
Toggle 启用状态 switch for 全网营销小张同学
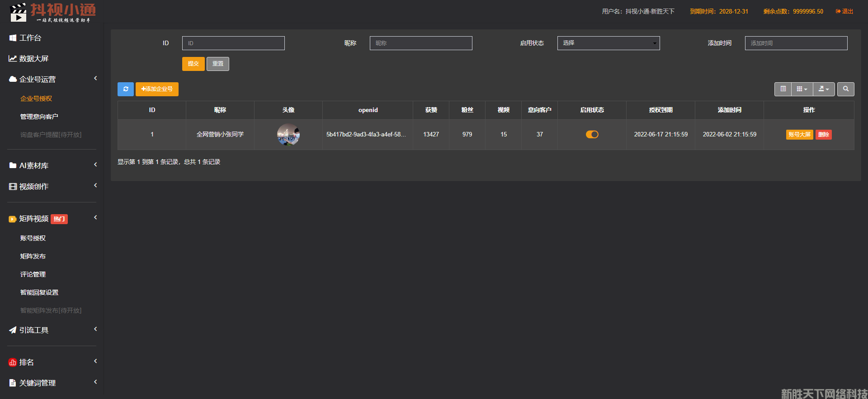click(592, 134)
